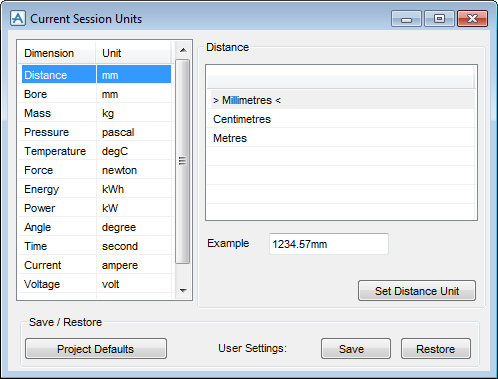The height and width of the screenshot is (379, 498).
Task: Select the Voltage dimension row
Action: point(96,284)
